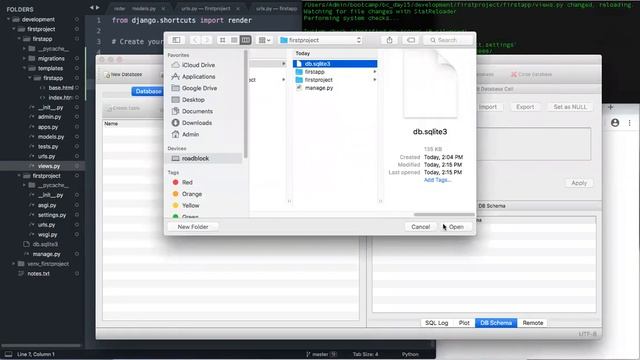The width and height of the screenshot is (640, 360).
Task: Open the Tab Size: 4 menu
Action: (x=365, y=354)
